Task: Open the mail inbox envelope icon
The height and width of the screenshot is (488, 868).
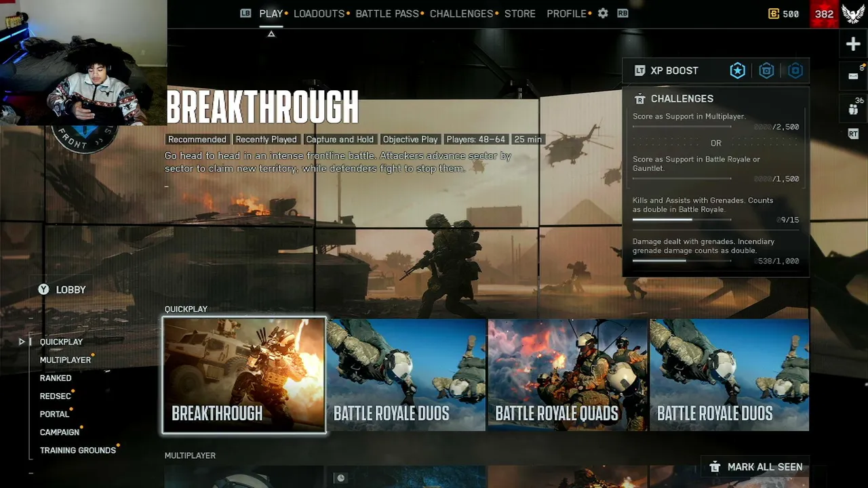Action: click(853, 77)
